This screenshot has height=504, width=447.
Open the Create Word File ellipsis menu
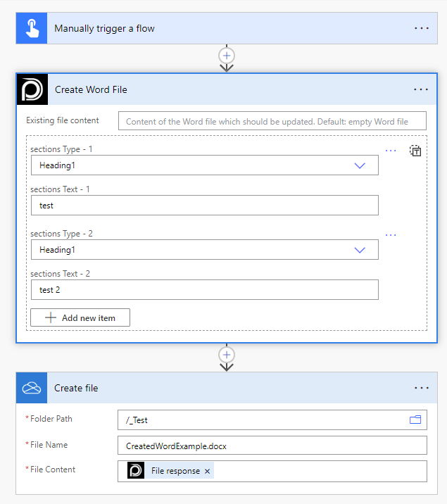[x=421, y=89]
